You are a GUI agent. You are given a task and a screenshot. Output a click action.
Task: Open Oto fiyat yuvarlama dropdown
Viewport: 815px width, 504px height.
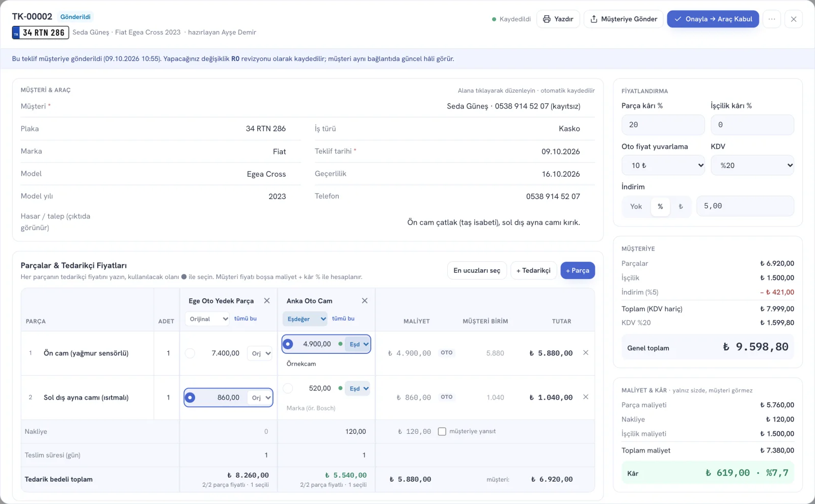point(663,165)
